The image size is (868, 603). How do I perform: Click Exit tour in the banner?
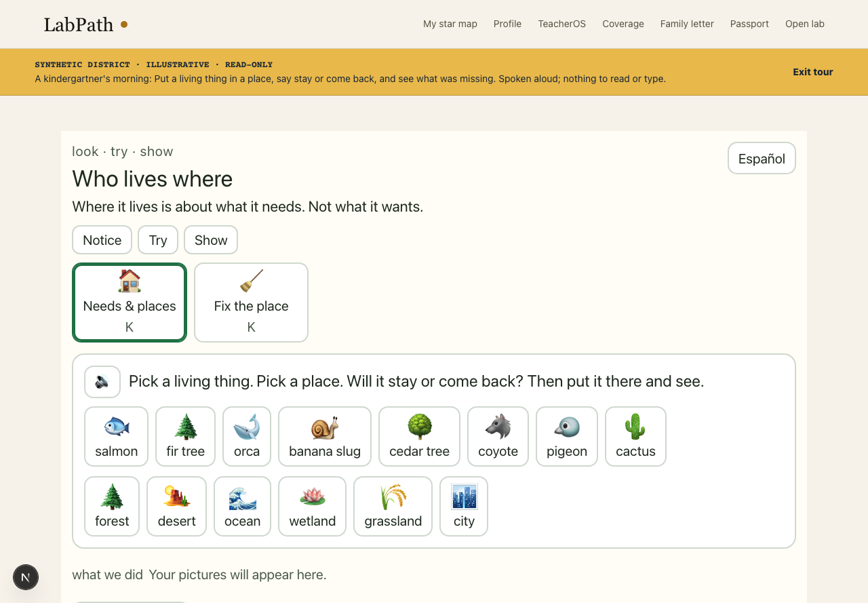coord(813,72)
